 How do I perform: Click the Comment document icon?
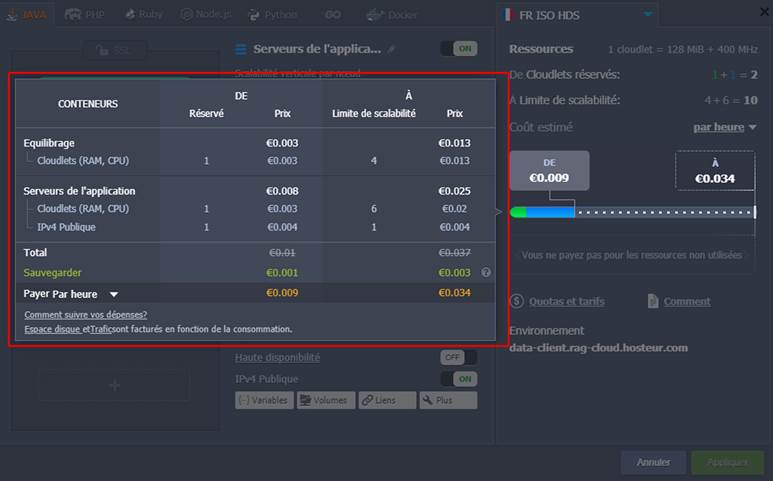pyautogui.click(x=653, y=301)
